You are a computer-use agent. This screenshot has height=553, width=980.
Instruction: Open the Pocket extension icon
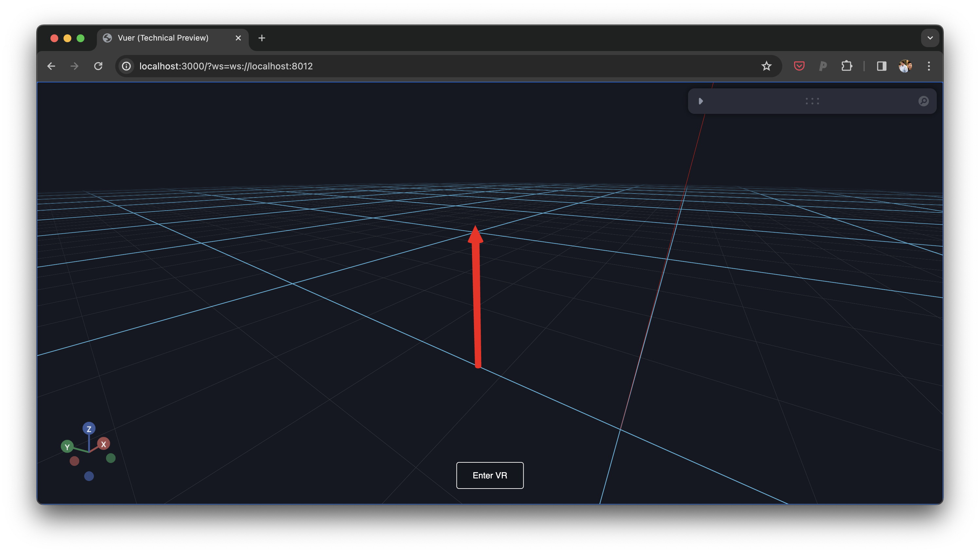coord(799,66)
